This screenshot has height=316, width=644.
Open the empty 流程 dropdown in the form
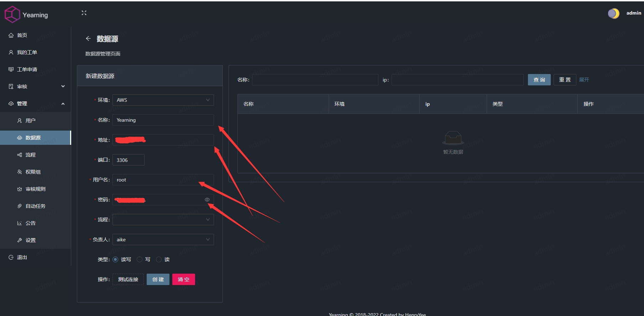tap(163, 220)
